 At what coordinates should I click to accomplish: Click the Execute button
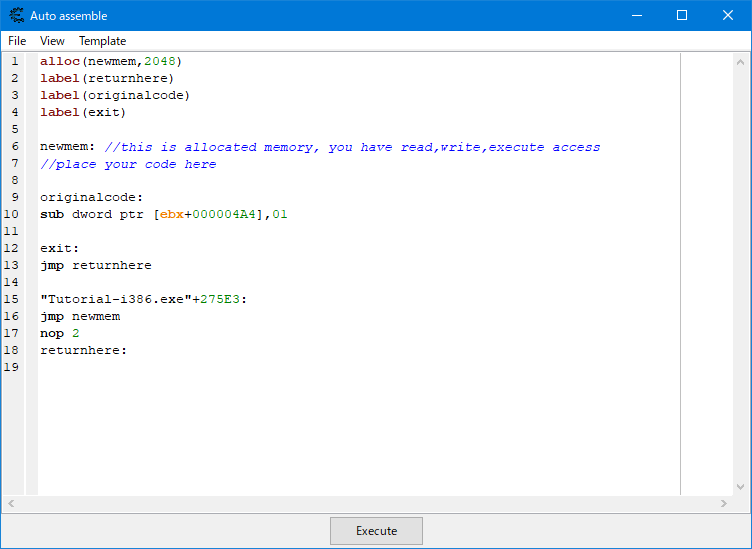point(376,531)
